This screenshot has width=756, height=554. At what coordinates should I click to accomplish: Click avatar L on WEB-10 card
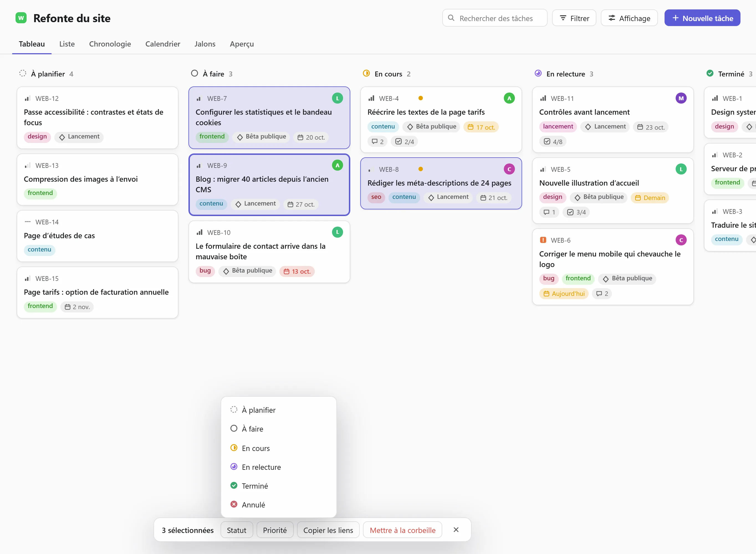tap(337, 232)
